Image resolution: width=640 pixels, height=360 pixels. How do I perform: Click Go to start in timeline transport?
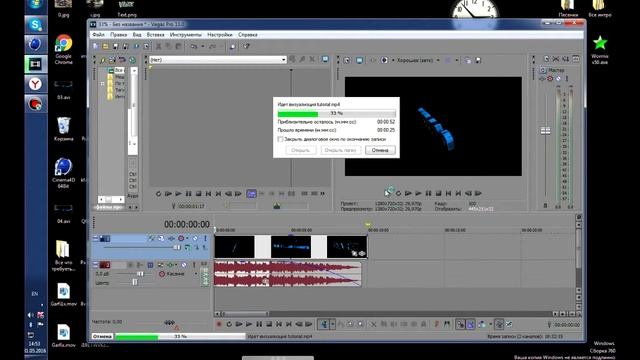[x=279, y=324]
